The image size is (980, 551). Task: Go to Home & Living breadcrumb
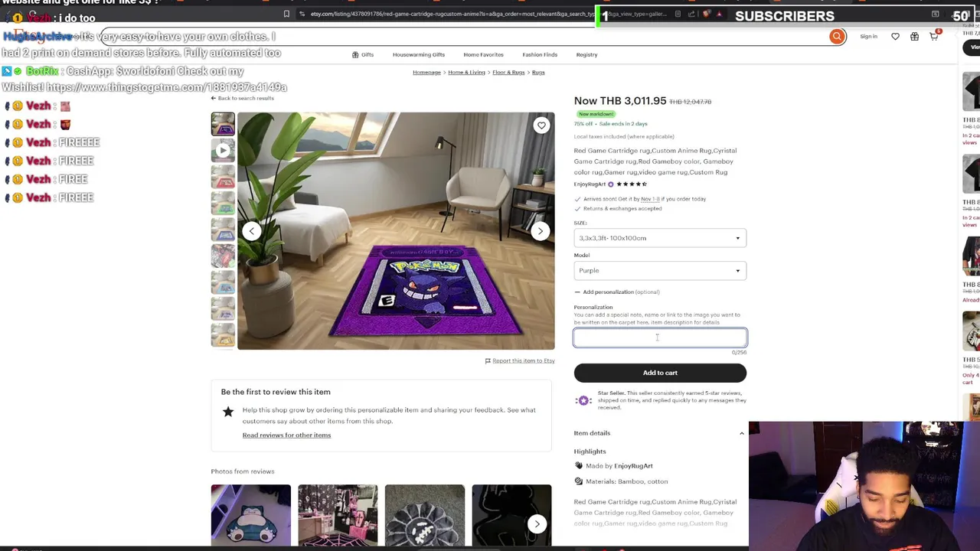tap(466, 72)
